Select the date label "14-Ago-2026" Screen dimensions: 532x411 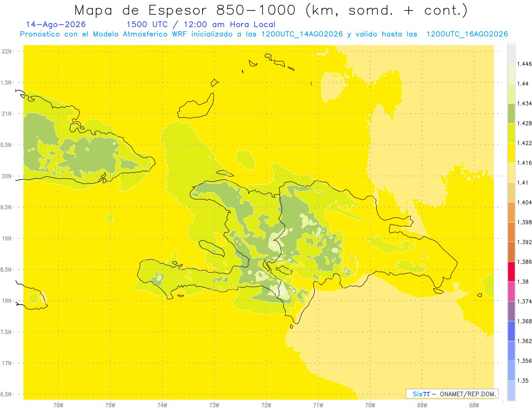[56, 24]
